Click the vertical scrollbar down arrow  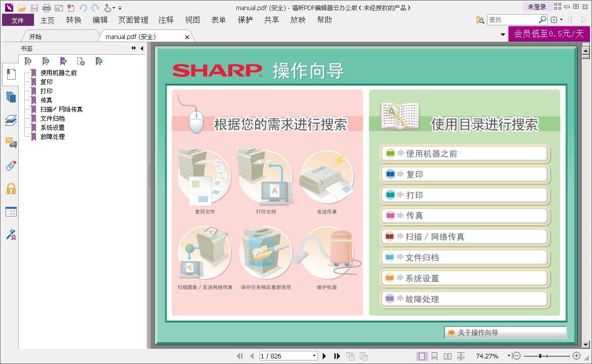585,344
